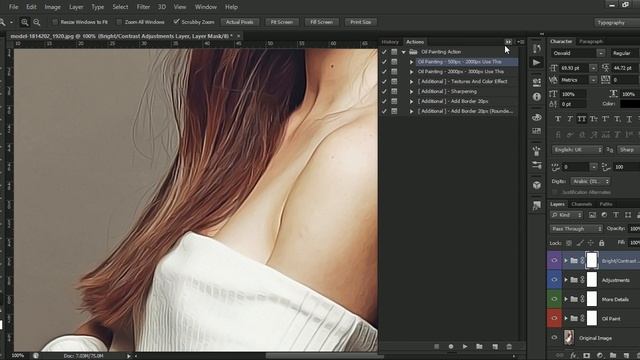Add layer mask icon
This screenshot has height=360, width=640.
(587, 356)
